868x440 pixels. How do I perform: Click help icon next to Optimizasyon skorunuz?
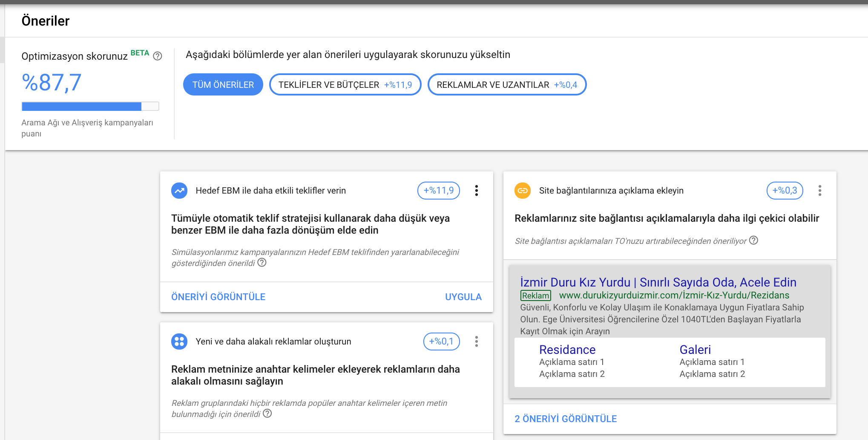coord(158,56)
